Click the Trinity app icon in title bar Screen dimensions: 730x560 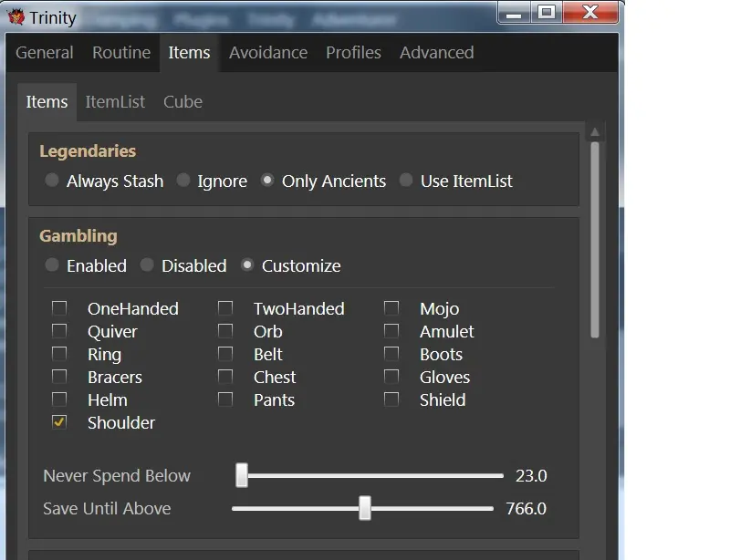pos(16,17)
